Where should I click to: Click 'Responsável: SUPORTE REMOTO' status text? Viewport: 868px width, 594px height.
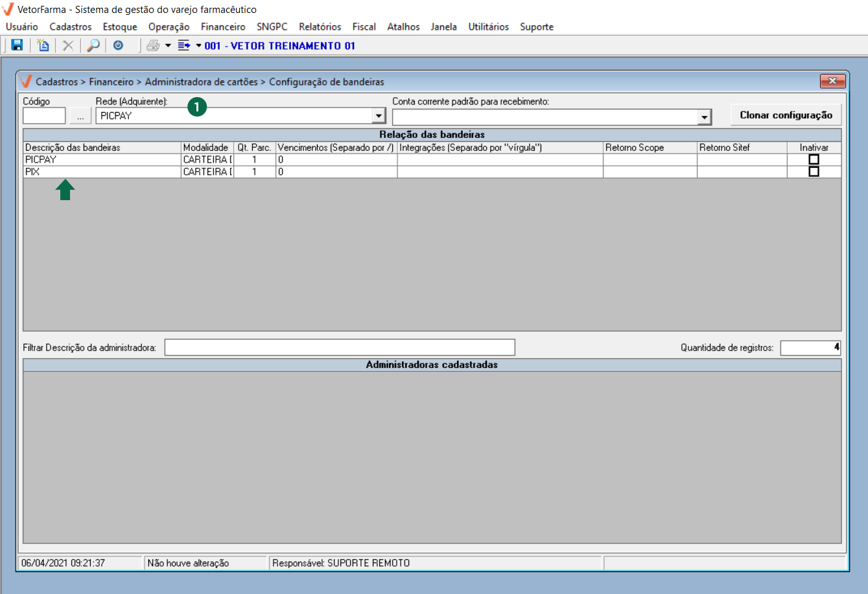click(x=341, y=563)
